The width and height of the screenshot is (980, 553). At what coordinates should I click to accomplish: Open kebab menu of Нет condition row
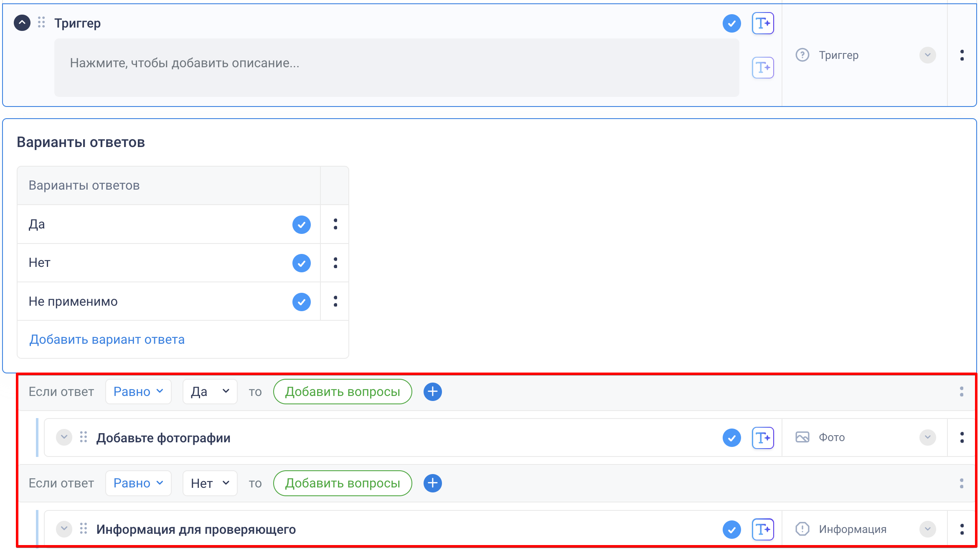pyautogui.click(x=961, y=483)
